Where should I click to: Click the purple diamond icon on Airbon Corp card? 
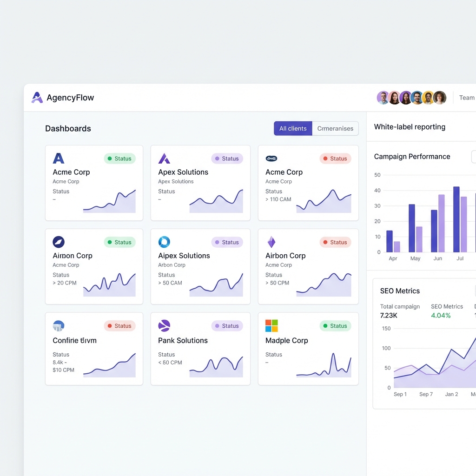pyautogui.click(x=271, y=242)
